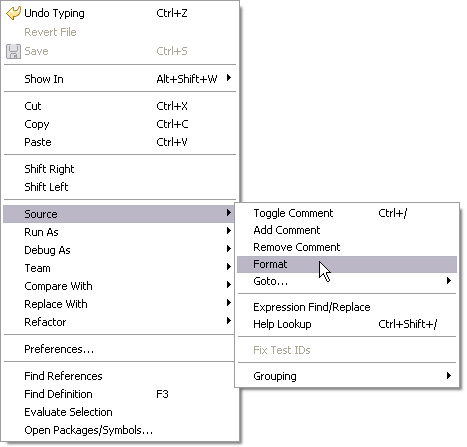Image resolution: width=467 pixels, height=447 pixels.
Task: Click the Undo Typing arrow icon
Action: tap(13, 13)
